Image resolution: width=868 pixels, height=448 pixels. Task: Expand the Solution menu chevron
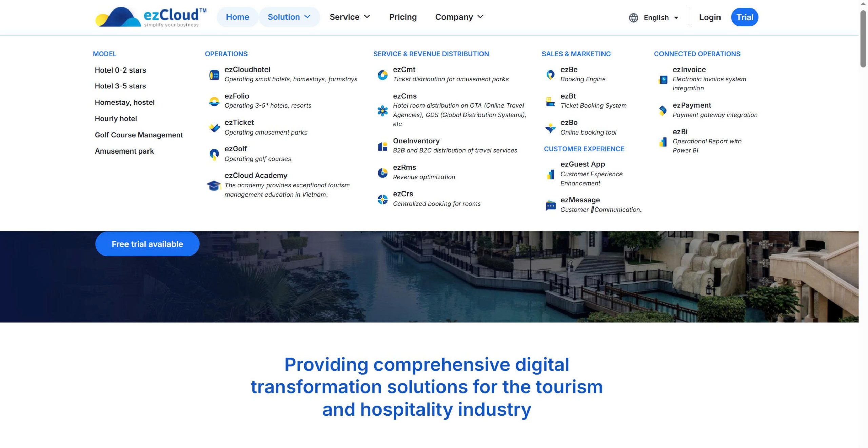(x=308, y=17)
